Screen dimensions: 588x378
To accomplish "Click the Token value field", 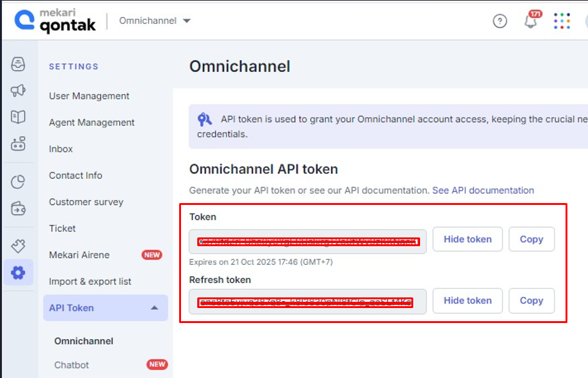I will pos(308,241).
